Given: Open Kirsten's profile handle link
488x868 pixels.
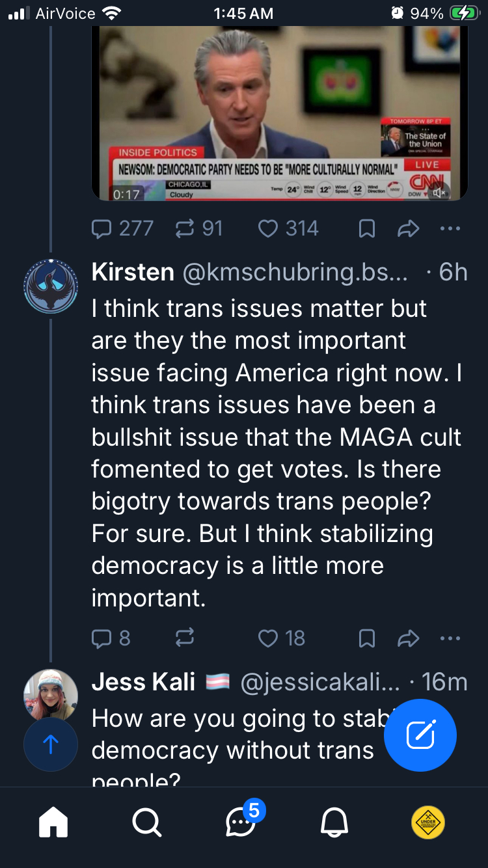Looking at the screenshot, I should coord(295,273).
